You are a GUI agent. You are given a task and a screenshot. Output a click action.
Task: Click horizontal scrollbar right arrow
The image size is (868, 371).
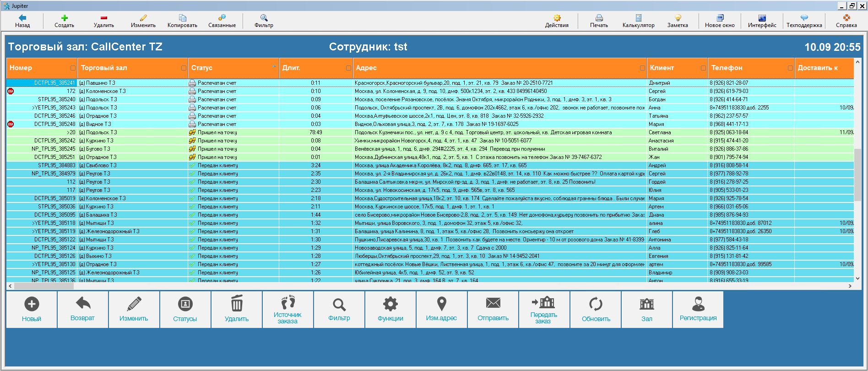850,286
